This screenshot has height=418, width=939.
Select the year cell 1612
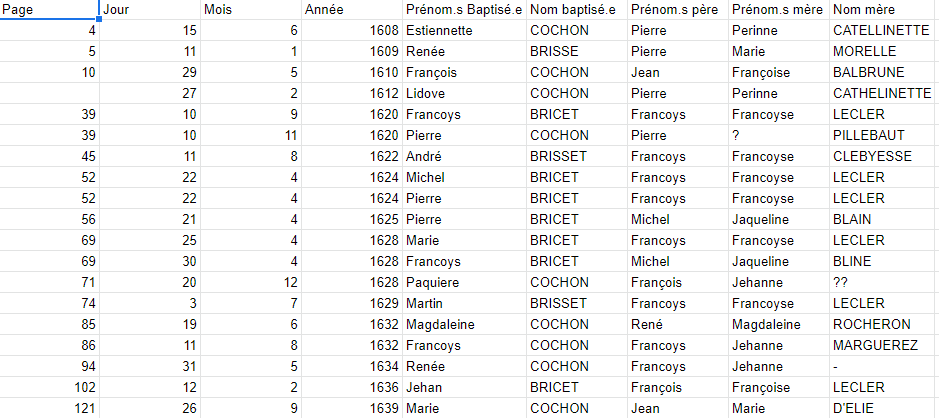(351, 93)
